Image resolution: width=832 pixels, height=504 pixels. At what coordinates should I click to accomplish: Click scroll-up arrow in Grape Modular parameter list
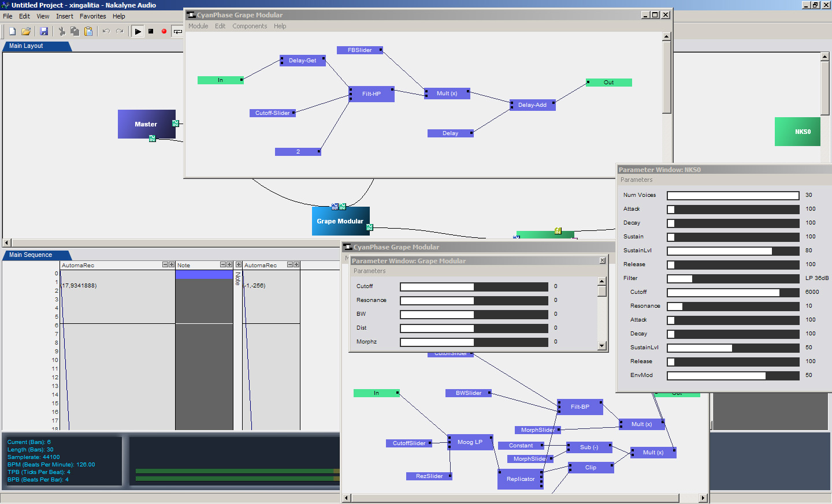[x=601, y=281]
